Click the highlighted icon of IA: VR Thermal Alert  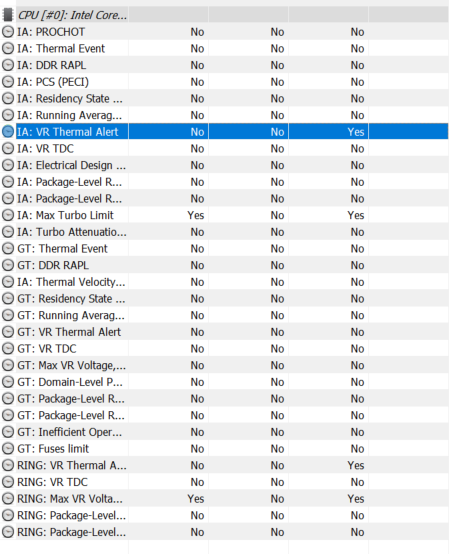(8, 132)
